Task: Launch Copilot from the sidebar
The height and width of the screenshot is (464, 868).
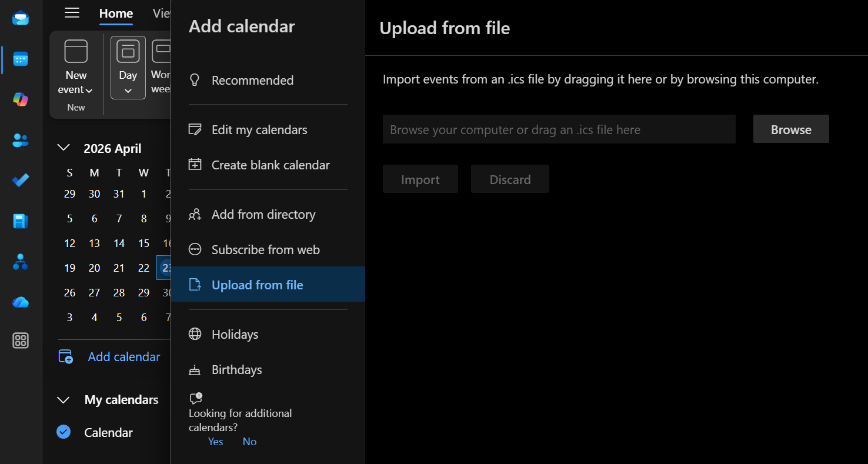Action: coord(21,99)
